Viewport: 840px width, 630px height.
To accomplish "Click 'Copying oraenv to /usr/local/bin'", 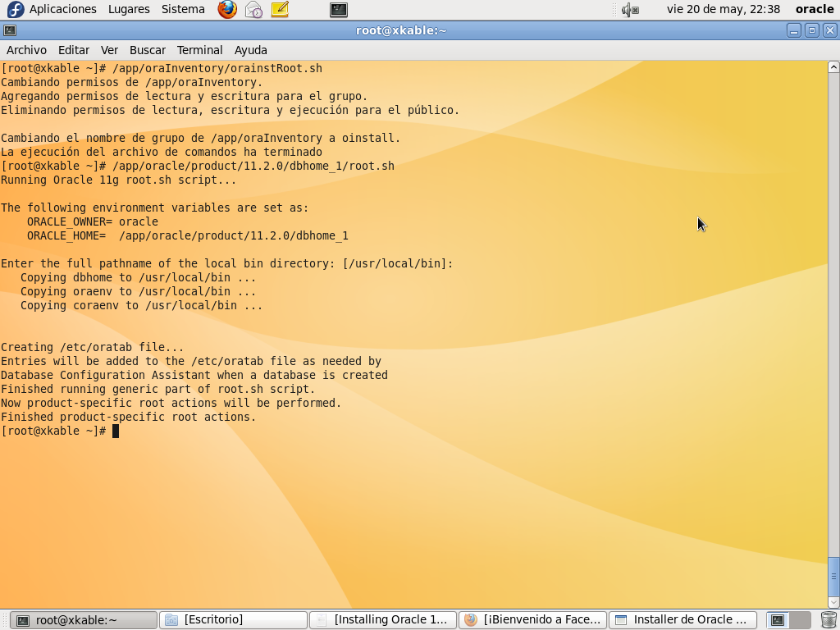I will (138, 291).
